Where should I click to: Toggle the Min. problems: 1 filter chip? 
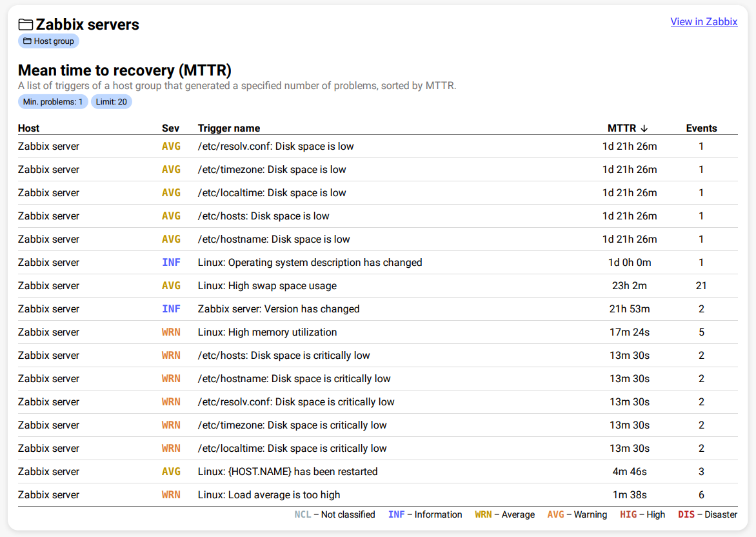(53, 101)
